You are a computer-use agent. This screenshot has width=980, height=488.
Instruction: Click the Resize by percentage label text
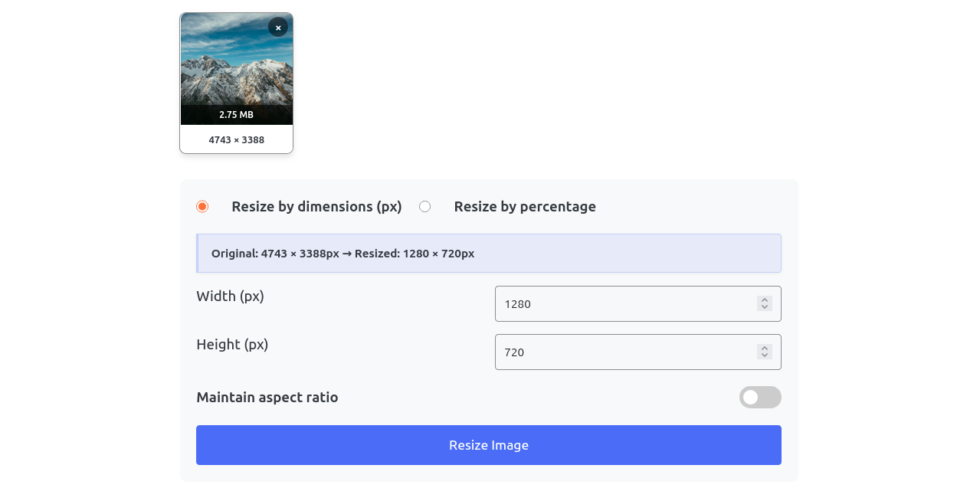(x=525, y=206)
